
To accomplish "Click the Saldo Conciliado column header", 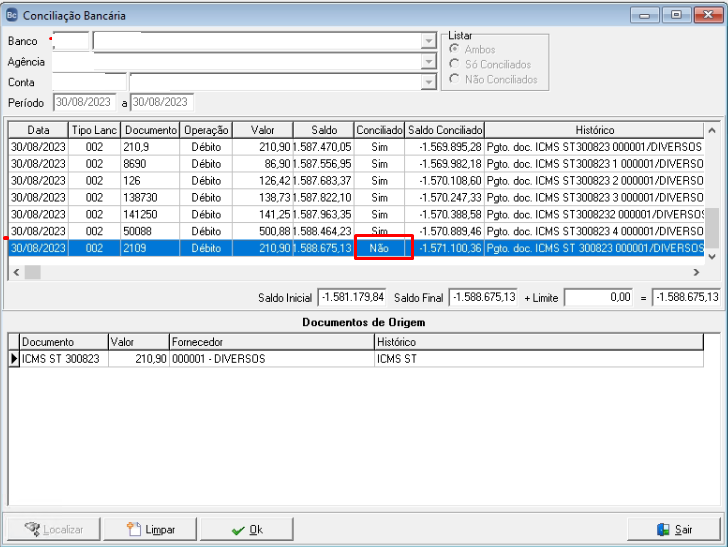I will coord(445,130).
